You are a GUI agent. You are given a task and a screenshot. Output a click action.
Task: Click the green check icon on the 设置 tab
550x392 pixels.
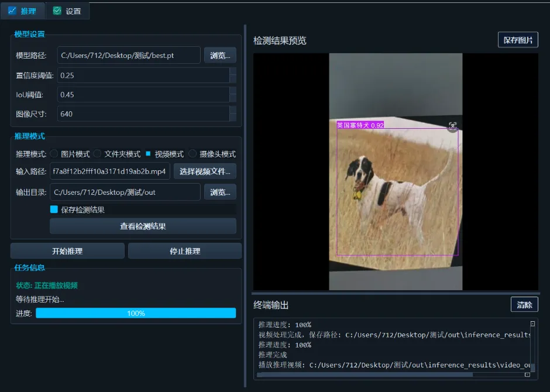pyautogui.click(x=57, y=11)
